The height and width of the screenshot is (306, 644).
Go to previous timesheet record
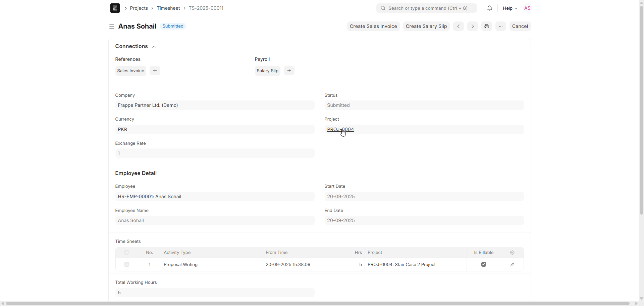(x=458, y=26)
